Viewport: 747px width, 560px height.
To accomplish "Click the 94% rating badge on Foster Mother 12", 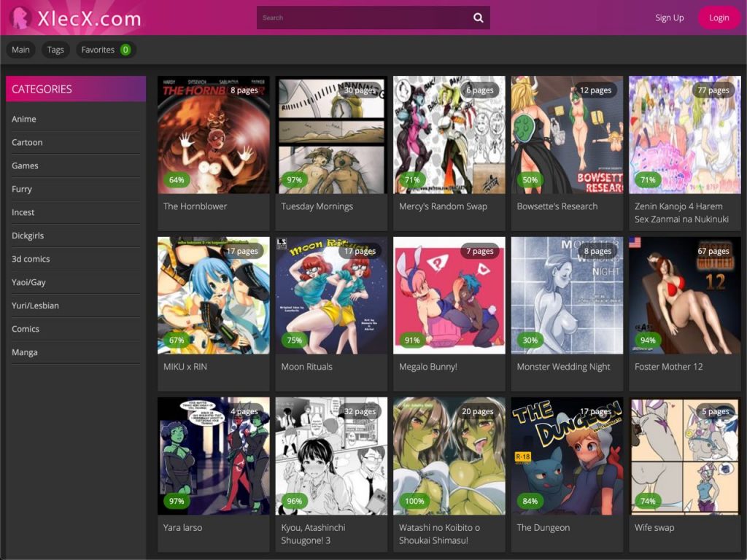I will coord(648,340).
